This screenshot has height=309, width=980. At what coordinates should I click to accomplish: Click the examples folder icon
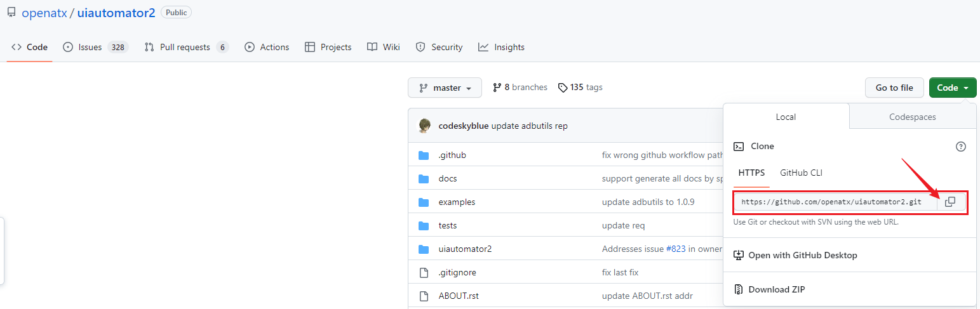tap(424, 202)
